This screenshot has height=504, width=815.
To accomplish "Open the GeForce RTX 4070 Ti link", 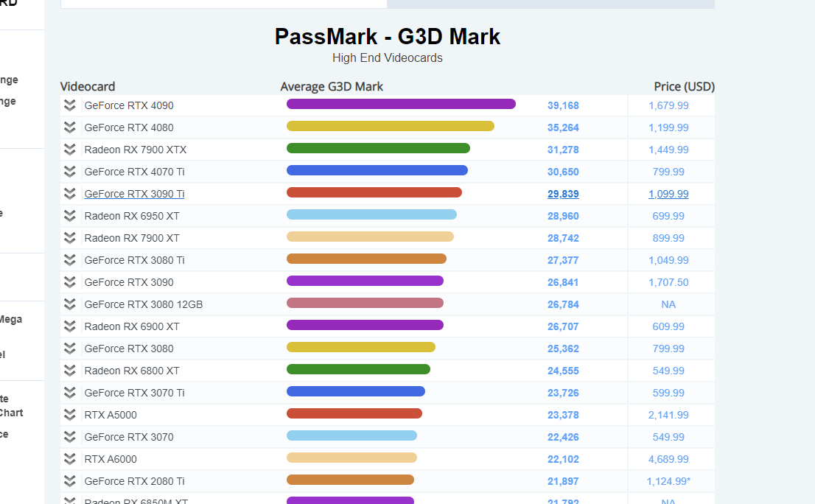I will pyautogui.click(x=134, y=172).
